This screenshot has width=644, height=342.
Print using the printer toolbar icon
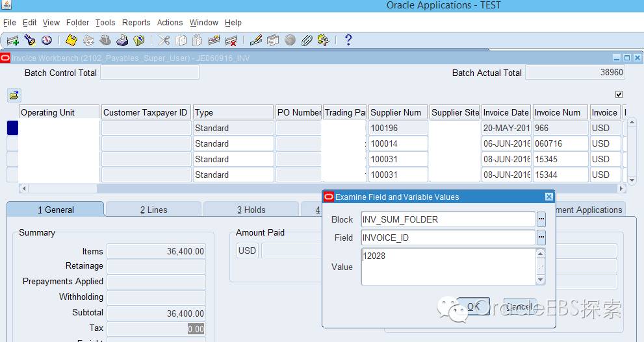coord(122,40)
